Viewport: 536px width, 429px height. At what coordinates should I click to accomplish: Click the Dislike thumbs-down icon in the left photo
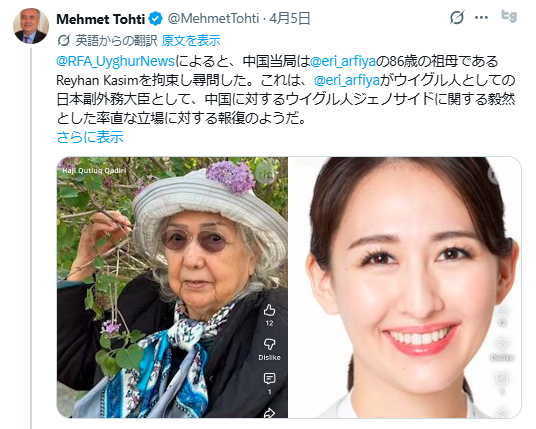click(269, 344)
